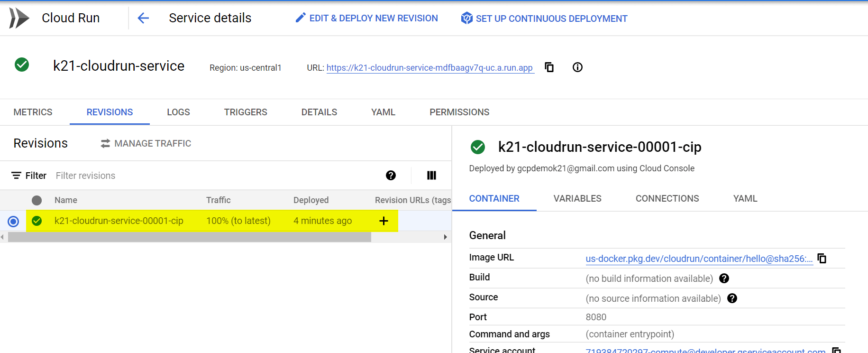Open the URL info icon
The height and width of the screenshot is (353, 868).
(577, 67)
